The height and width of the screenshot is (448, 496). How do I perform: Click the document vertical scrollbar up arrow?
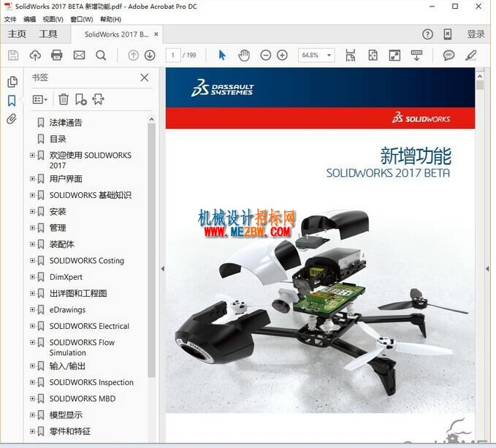click(x=480, y=76)
